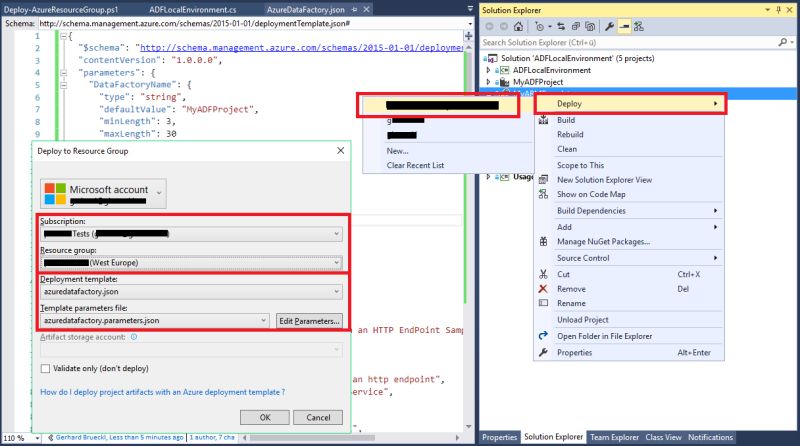The height and width of the screenshot is (446, 800).
Task: Click the Edit Parameters... button
Action: click(x=309, y=321)
